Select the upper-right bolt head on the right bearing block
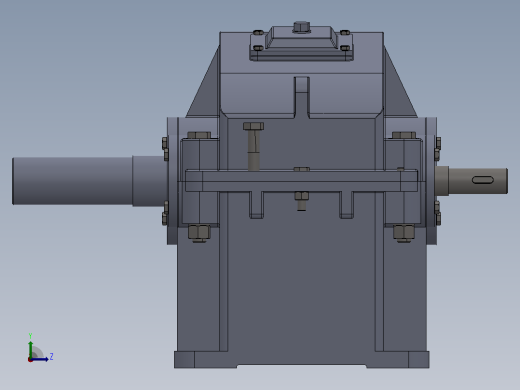This screenshot has width=520, height=390. (x=404, y=135)
